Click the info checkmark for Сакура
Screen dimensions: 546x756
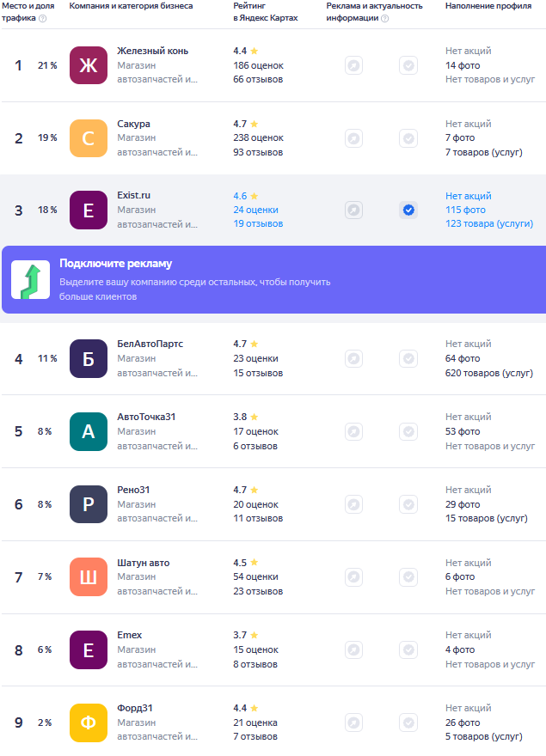pos(408,138)
